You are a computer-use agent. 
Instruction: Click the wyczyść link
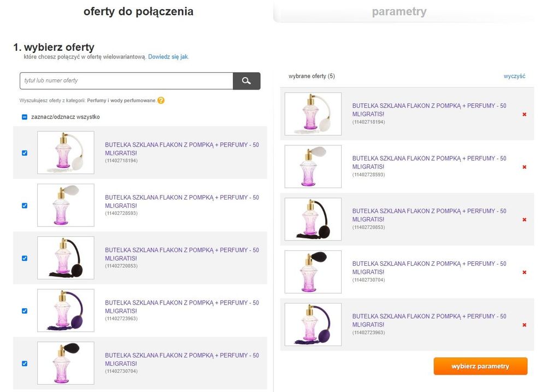(x=514, y=76)
